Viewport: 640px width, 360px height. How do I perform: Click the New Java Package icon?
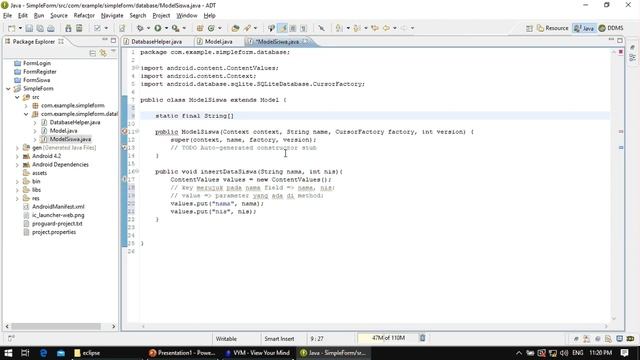200,28
